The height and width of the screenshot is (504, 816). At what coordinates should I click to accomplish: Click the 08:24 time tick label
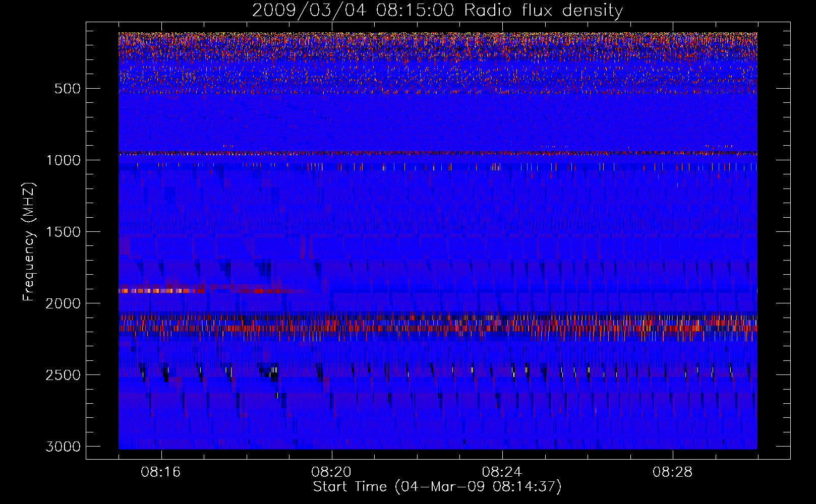point(502,472)
